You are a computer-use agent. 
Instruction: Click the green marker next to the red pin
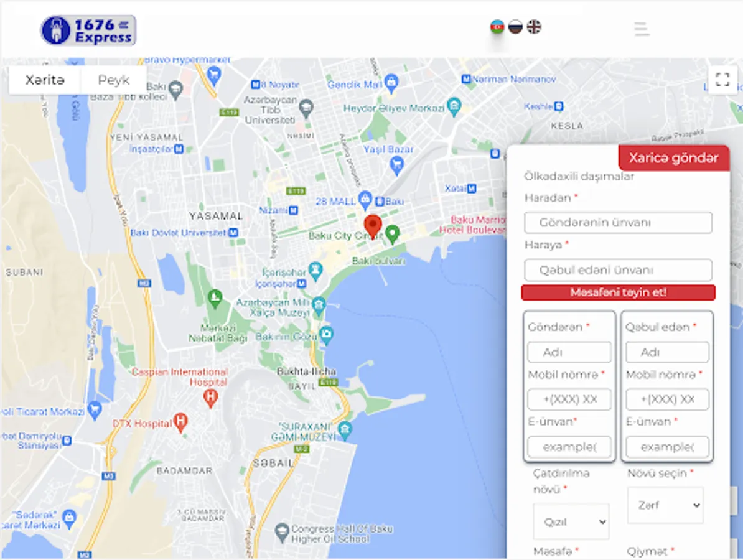coord(393,234)
